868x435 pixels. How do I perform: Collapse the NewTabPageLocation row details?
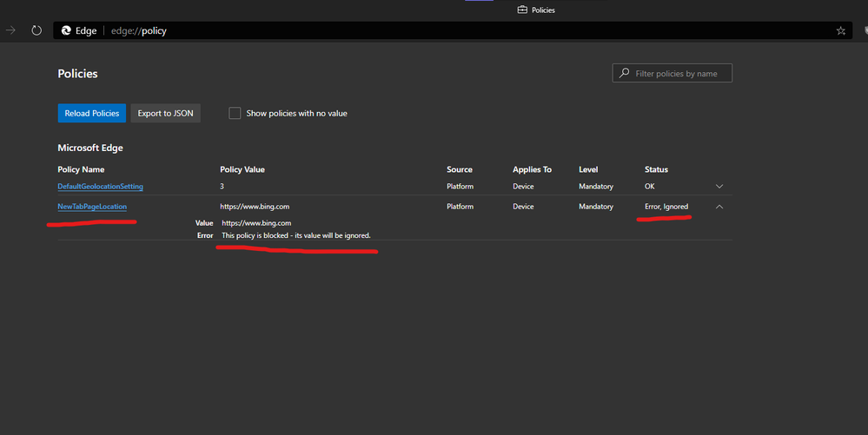pyautogui.click(x=719, y=207)
